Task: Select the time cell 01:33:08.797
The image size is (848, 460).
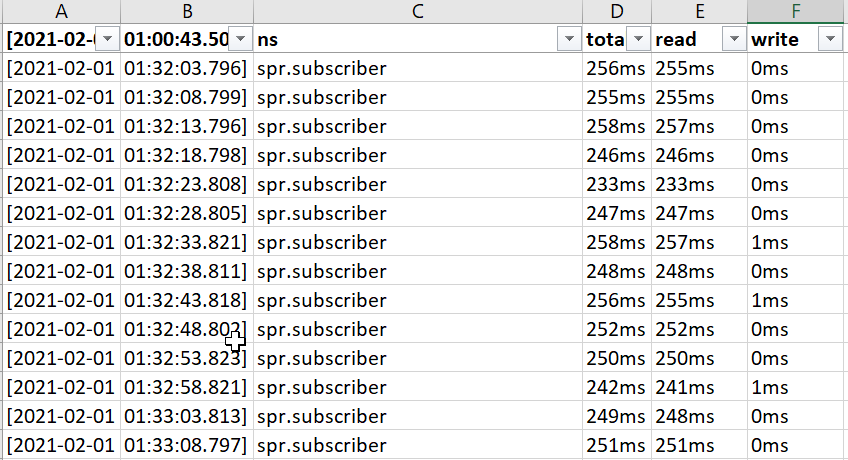Action: pos(185,446)
